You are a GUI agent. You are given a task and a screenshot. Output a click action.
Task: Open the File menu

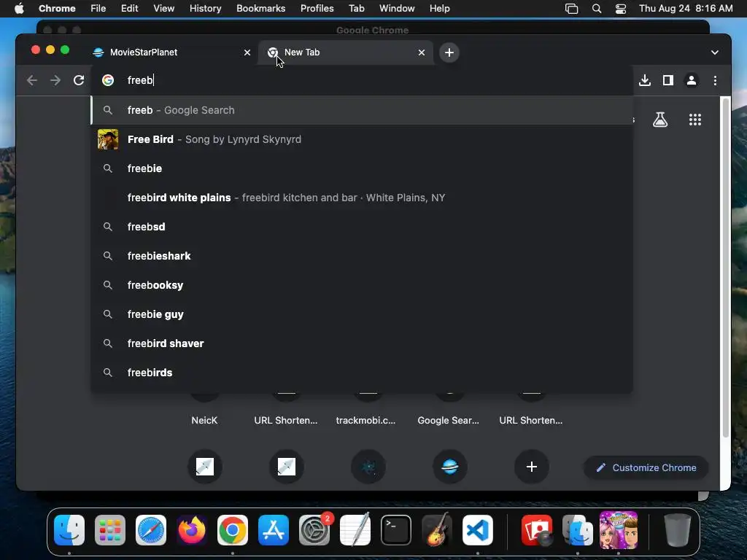(98, 9)
